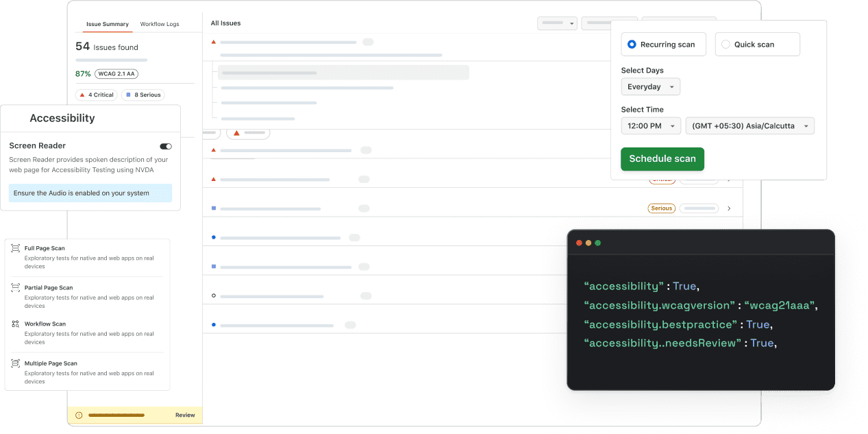This screenshot has height=434, width=868.
Task: Choose the Full Page Scan option
Action: (87, 257)
